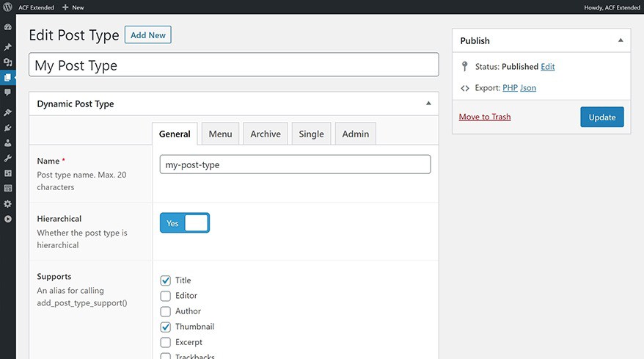Screen dimensions: 644x359
Task: Open the Media library sidebar icon
Action: pos(8,62)
